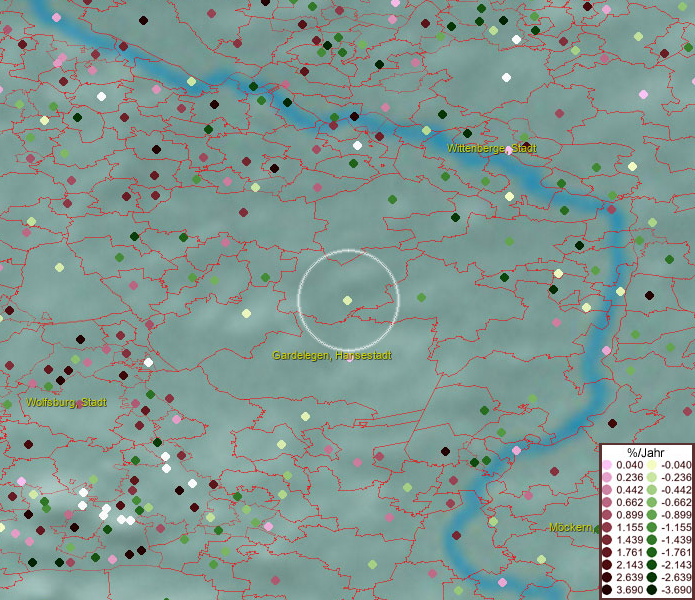This screenshot has height=600, width=695.
Task: Pick the 1.155 legend color swatch
Action: point(607,527)
